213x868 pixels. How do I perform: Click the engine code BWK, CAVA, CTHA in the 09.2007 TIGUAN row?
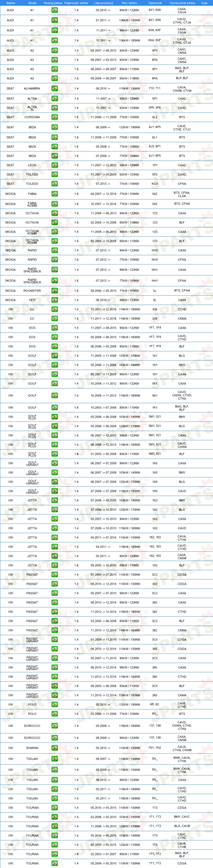(182, 759)
